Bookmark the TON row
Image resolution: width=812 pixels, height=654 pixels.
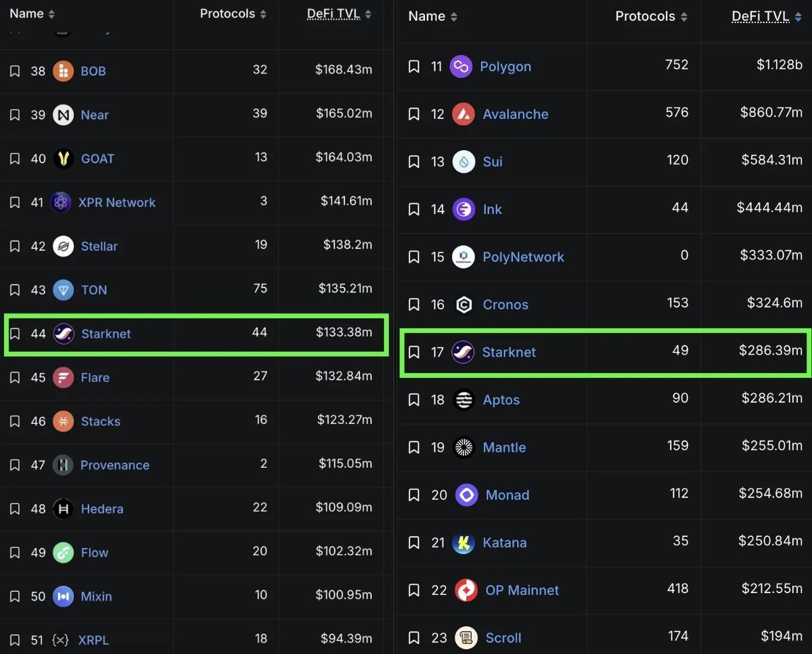(x=15, y=290)
